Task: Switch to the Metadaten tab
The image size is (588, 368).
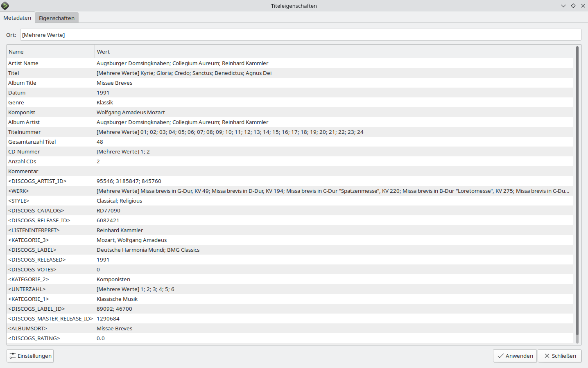Action: pos(17,18)
